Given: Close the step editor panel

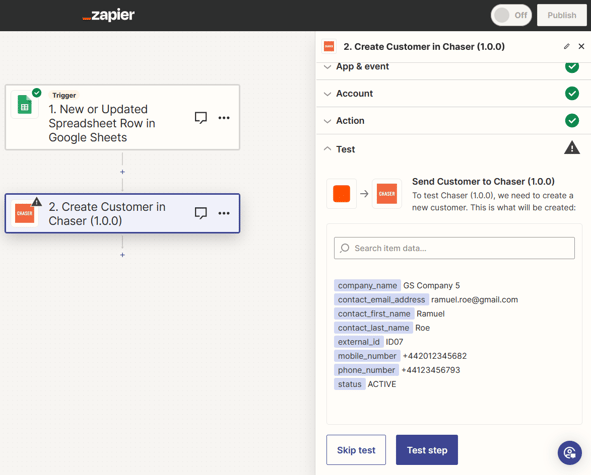Looking at the screenshot, I should 581,46.
